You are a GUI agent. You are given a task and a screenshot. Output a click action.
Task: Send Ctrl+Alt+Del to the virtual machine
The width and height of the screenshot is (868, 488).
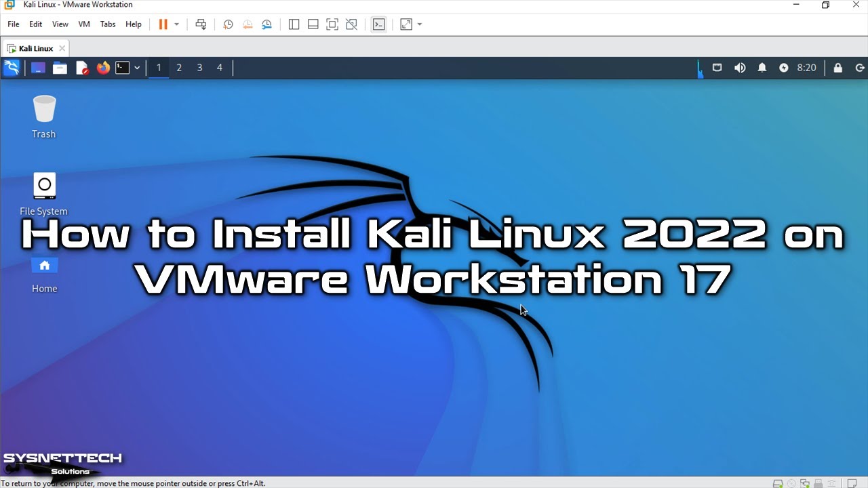201,24
